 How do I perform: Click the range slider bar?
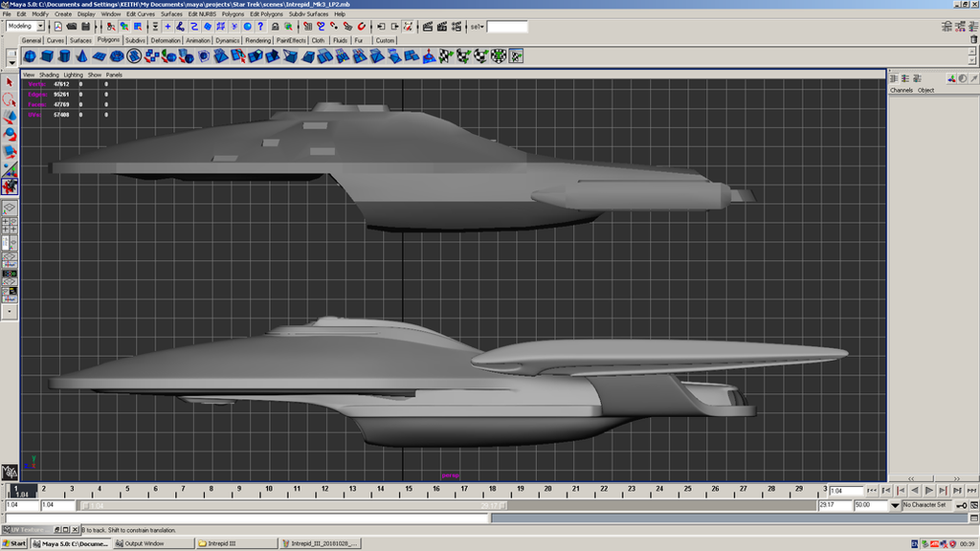[x=294, y=505]
